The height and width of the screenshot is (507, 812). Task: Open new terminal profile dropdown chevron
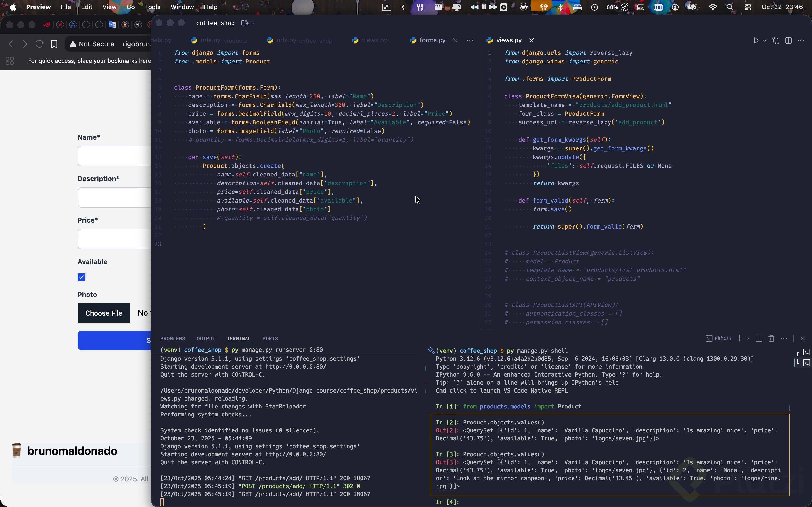pyautogui.click(x=748, y=339)
